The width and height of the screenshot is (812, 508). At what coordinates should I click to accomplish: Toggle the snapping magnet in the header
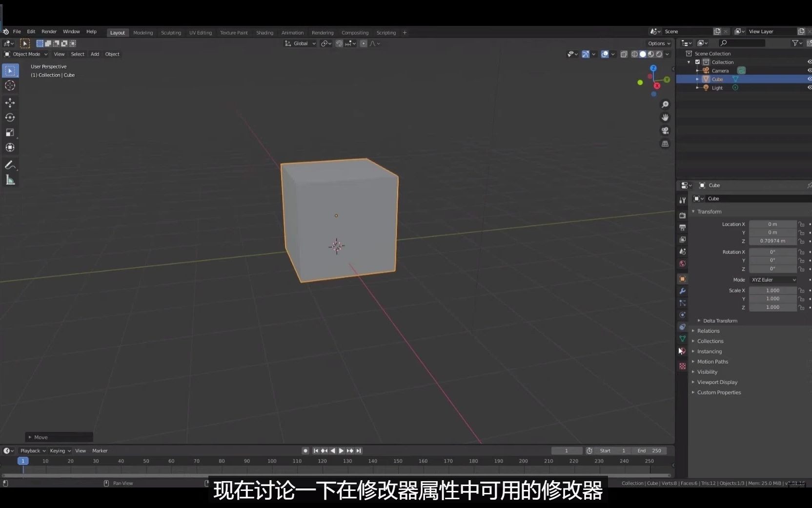pyautogui.click(x=340, y=43)
